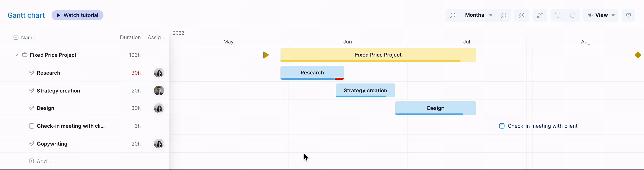
Task: Click the Assignee column header
Action: coord(156,37)
